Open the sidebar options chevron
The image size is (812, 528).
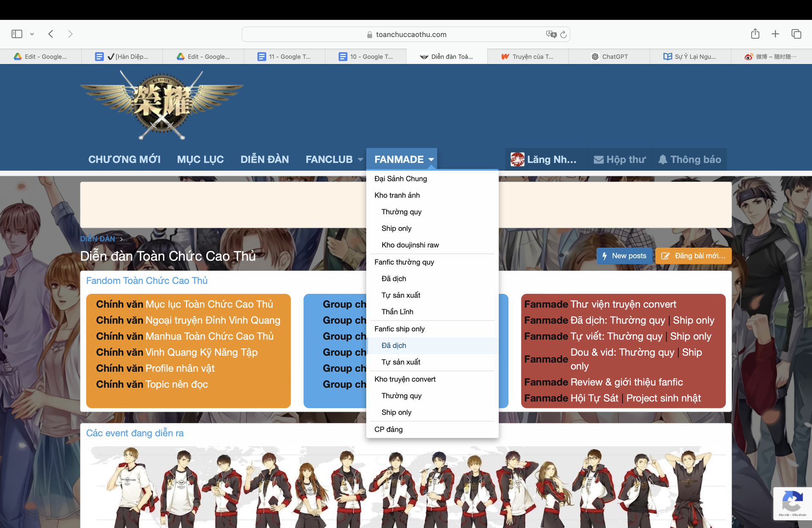click(32, 34)
